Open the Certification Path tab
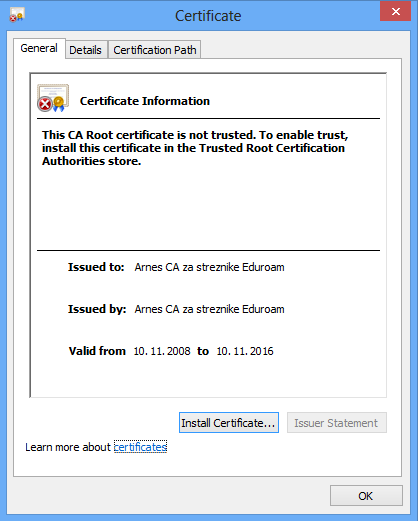The image size is (418, 521). (x=155, y=50)
